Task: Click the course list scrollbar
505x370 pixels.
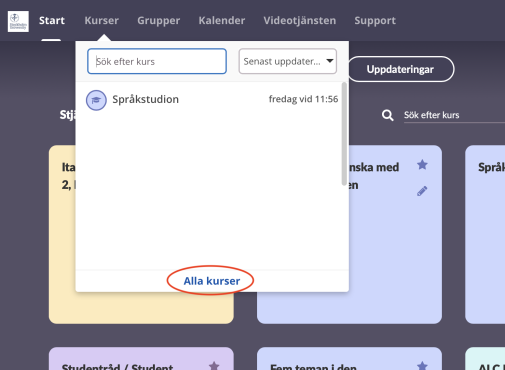Action: click(344, 134)
